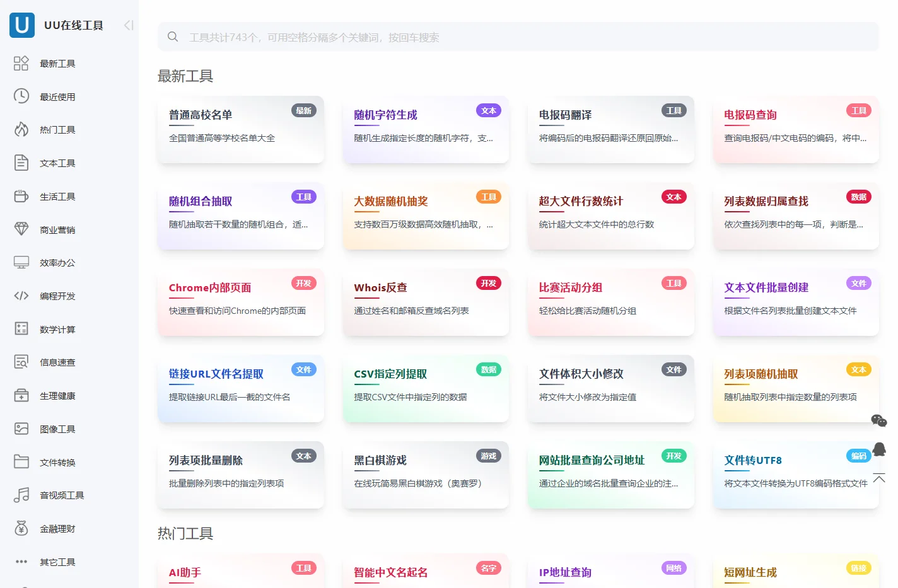This screenshot has width=898, height=588.
Task: Open the 文件体积大小修改 tool
Action: click(611, 388)
